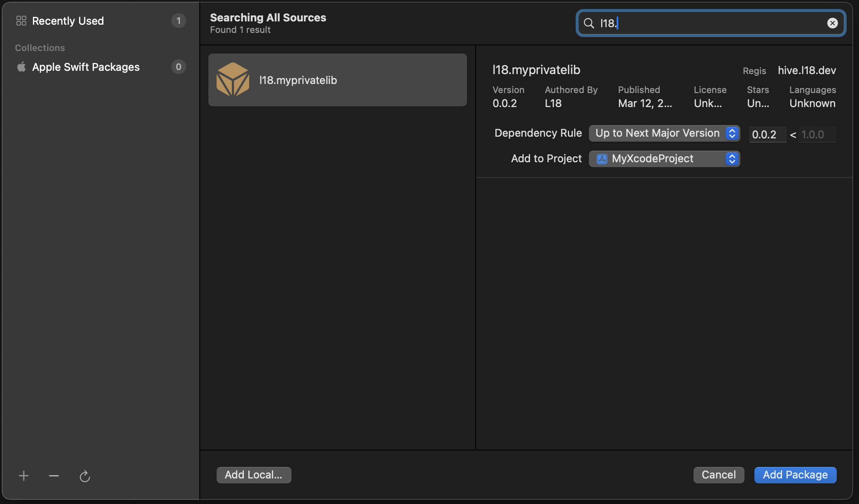Clear the search field with the x icon
This screenshot has height=504, width=859.
[832, 23]
